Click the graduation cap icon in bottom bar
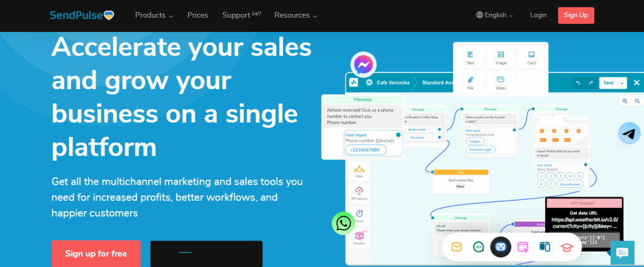 coord(567,246)
